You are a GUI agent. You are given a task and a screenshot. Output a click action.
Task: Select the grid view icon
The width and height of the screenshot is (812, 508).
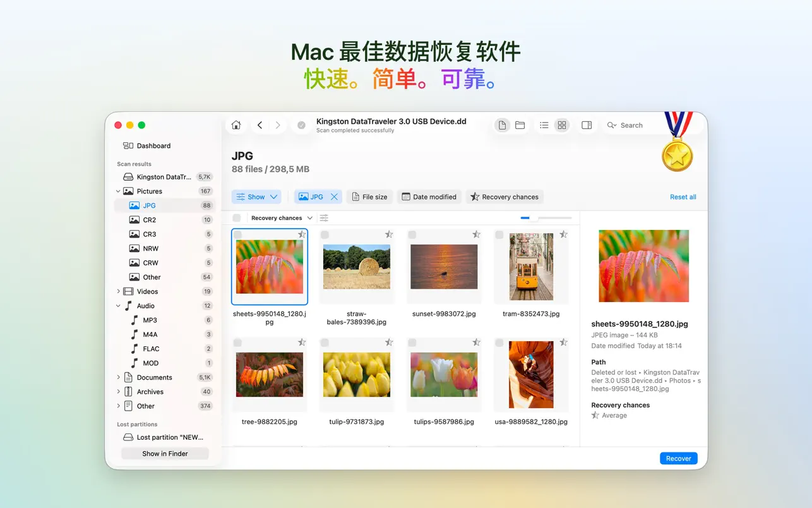561,125
